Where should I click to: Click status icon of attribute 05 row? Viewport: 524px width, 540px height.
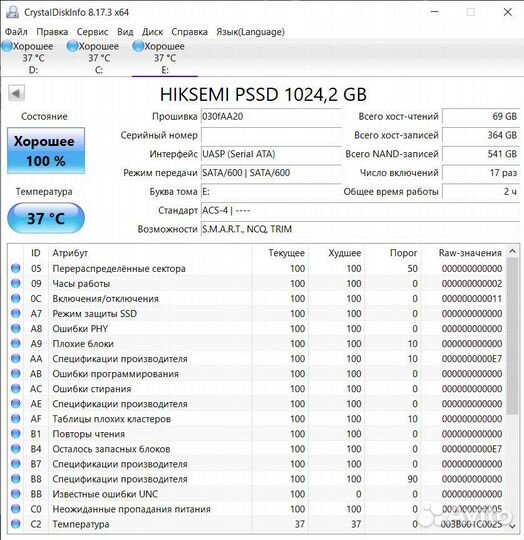coord(16,268)
